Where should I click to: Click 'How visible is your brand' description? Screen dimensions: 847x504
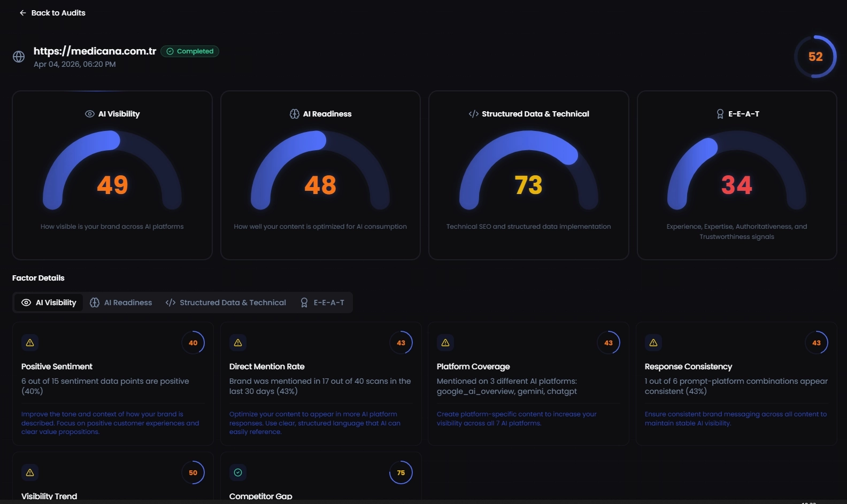[x=112, y=227]
